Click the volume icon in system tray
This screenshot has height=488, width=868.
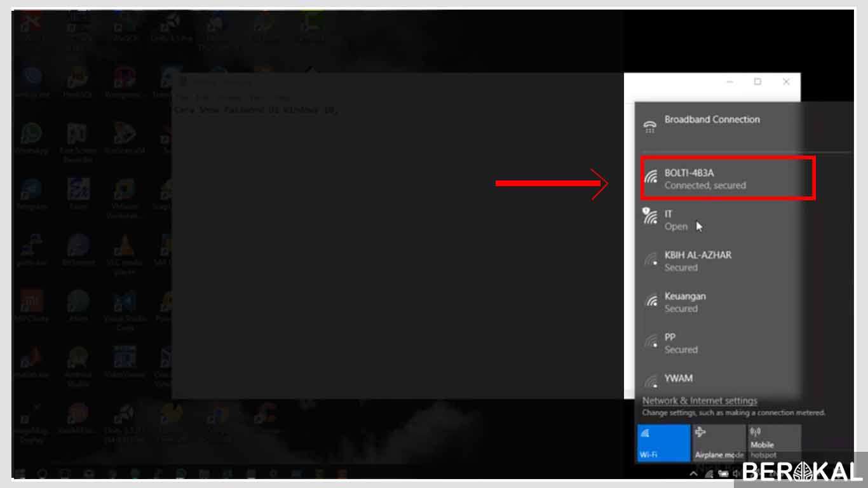point(736,473)
